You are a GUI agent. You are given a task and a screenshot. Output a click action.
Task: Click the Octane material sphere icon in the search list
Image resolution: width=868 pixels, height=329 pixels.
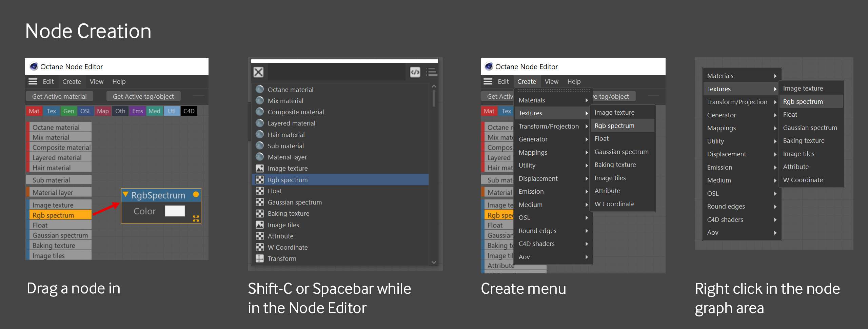click(260, 89)
